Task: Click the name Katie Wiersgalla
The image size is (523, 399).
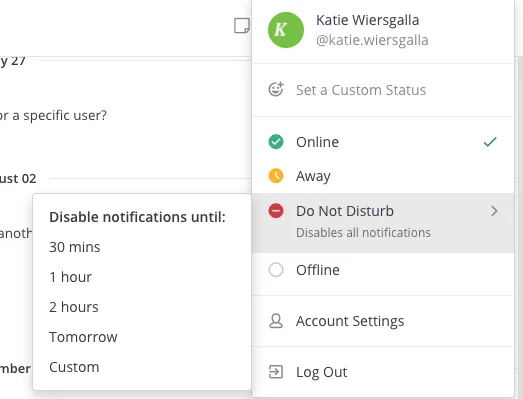Action: 367,20
